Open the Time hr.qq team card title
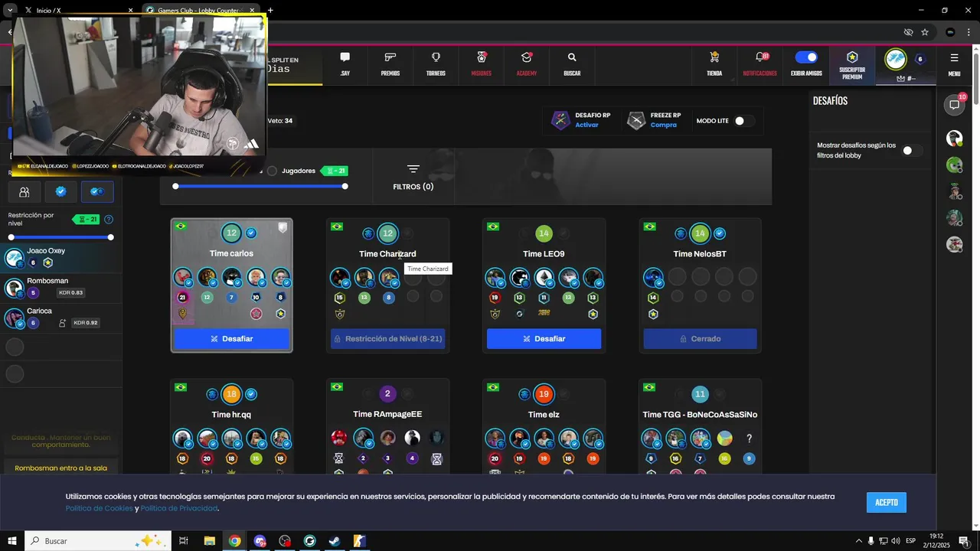 pos(231,415)
